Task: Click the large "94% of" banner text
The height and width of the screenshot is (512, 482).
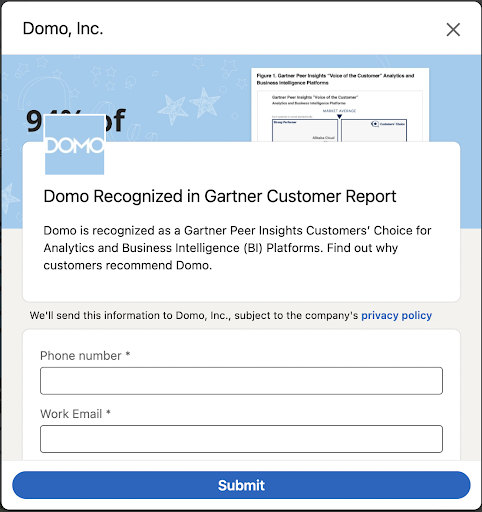Action: (76, 121)
